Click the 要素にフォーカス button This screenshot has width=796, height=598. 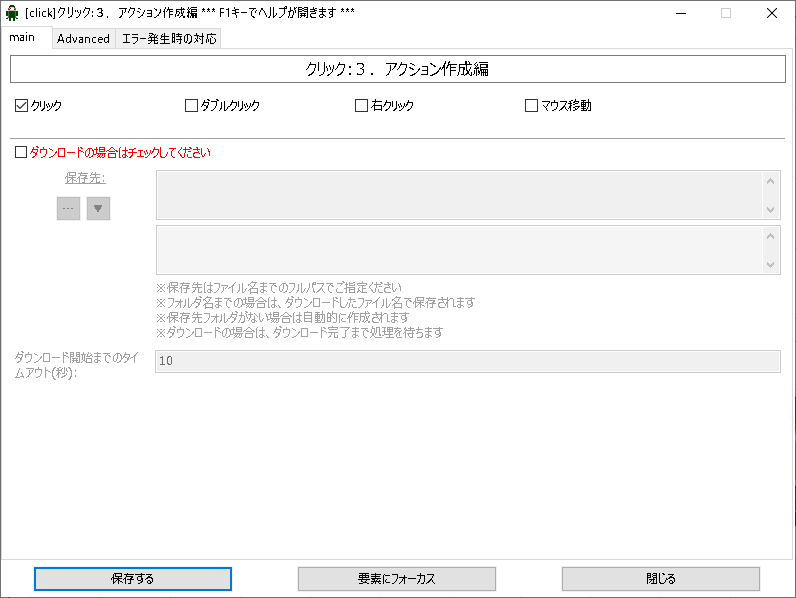click(x=396, y=579)
